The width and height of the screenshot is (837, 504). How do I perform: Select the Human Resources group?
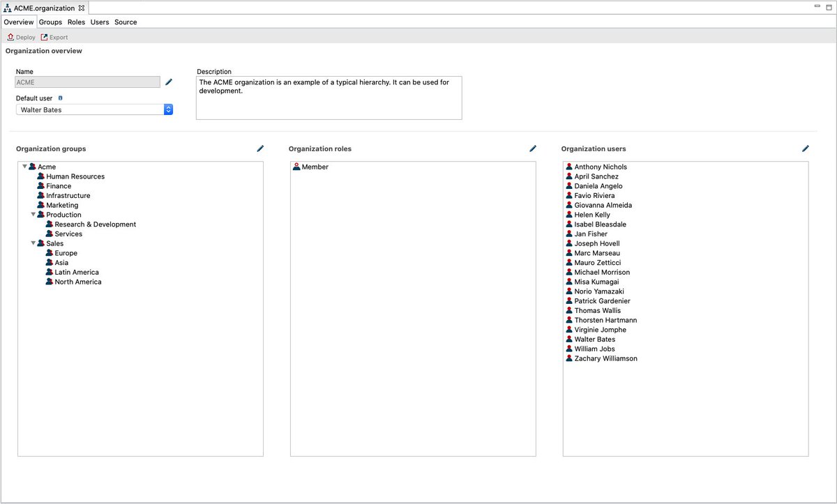pos(75,176)
